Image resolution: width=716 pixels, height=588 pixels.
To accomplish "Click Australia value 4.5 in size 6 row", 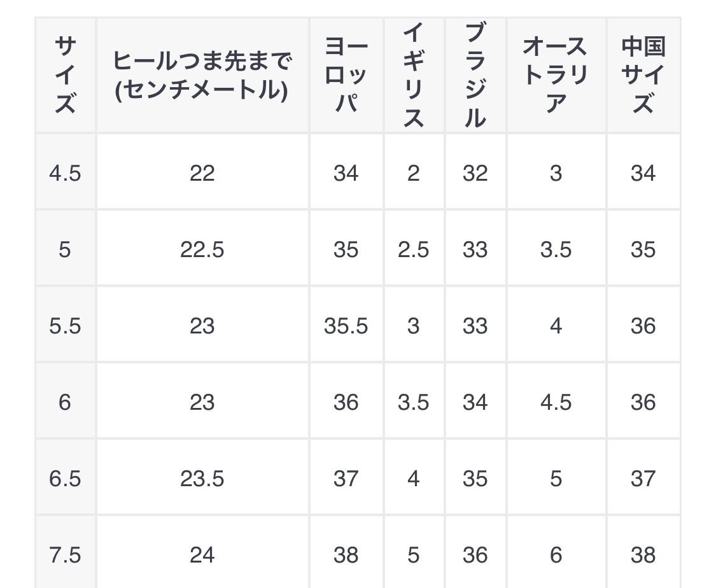I will 556,402.
